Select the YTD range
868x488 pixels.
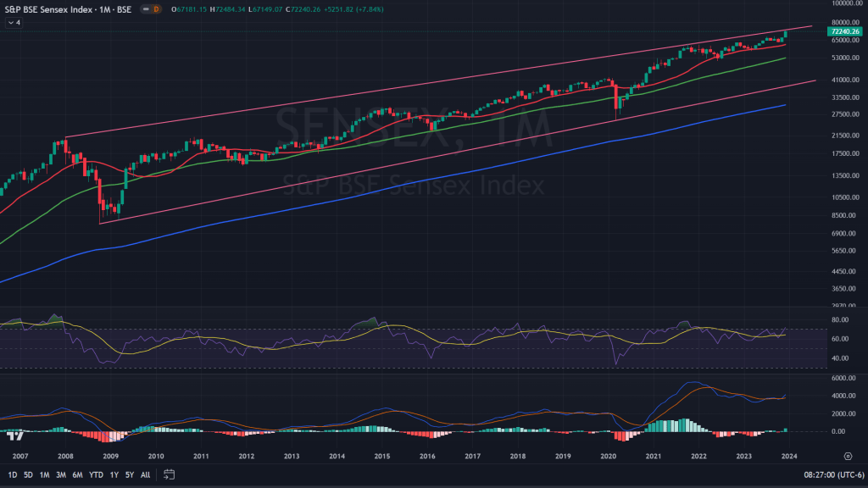96,474
